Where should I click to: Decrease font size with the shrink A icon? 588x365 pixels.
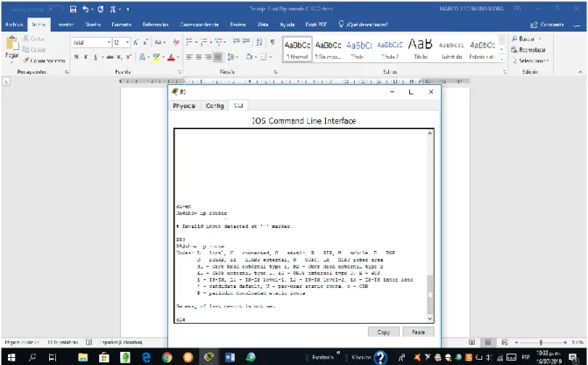point(145,42)
